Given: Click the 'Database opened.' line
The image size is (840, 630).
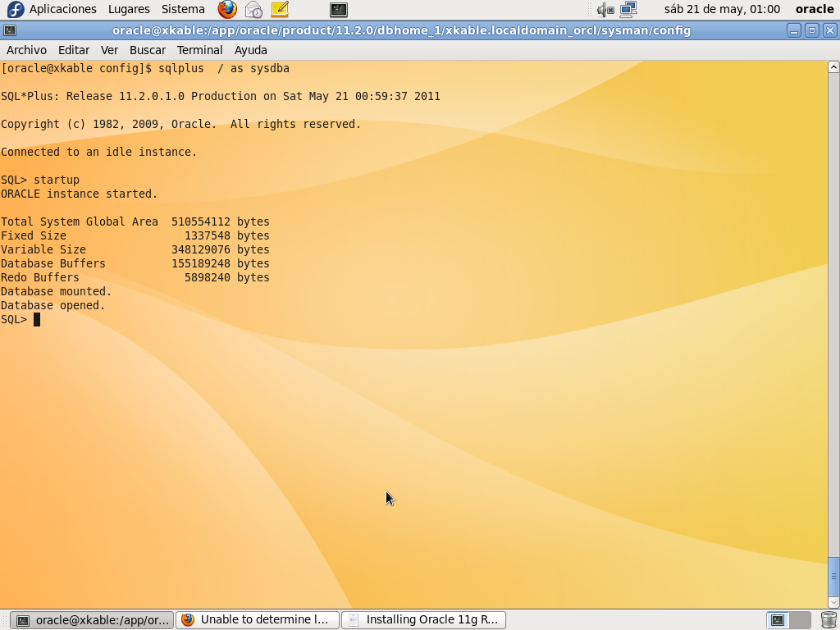Looking at the screenshot, I should click(x=53, y=305).
